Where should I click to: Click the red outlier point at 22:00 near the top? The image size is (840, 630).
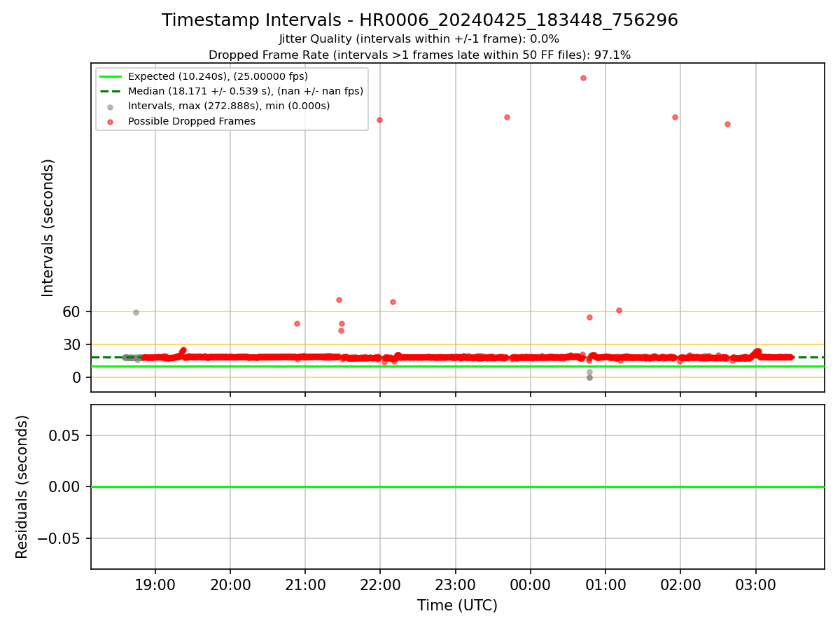click(x=379, y=120)
